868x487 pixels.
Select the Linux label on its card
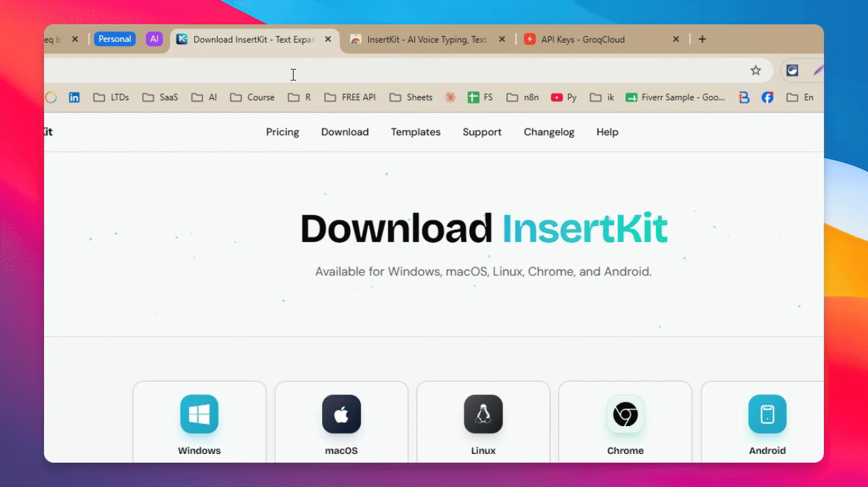coord(483,450)
